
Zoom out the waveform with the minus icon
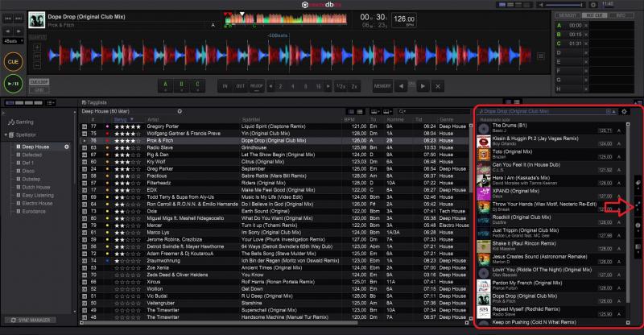pyautogui.click(x=37, y=65)
